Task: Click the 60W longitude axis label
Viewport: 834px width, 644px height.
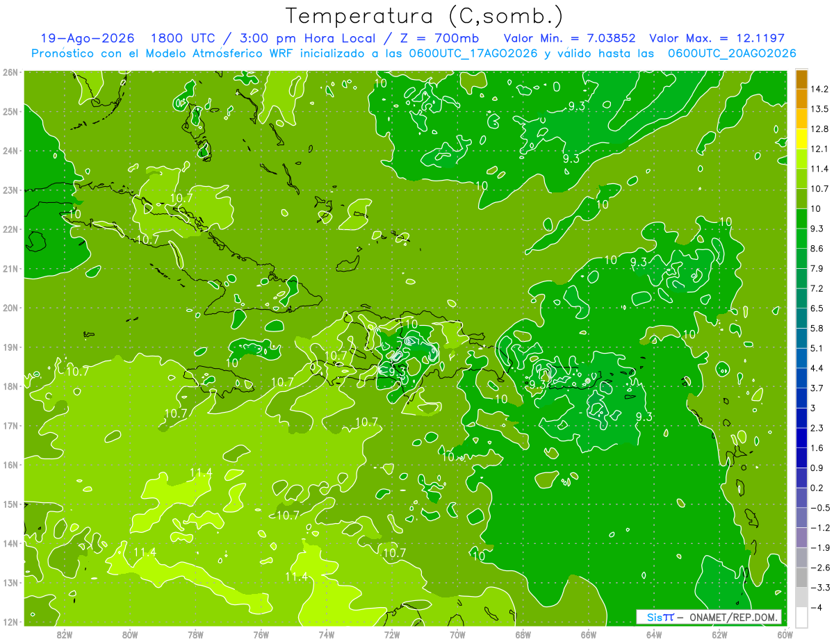Action: (785, 634)
